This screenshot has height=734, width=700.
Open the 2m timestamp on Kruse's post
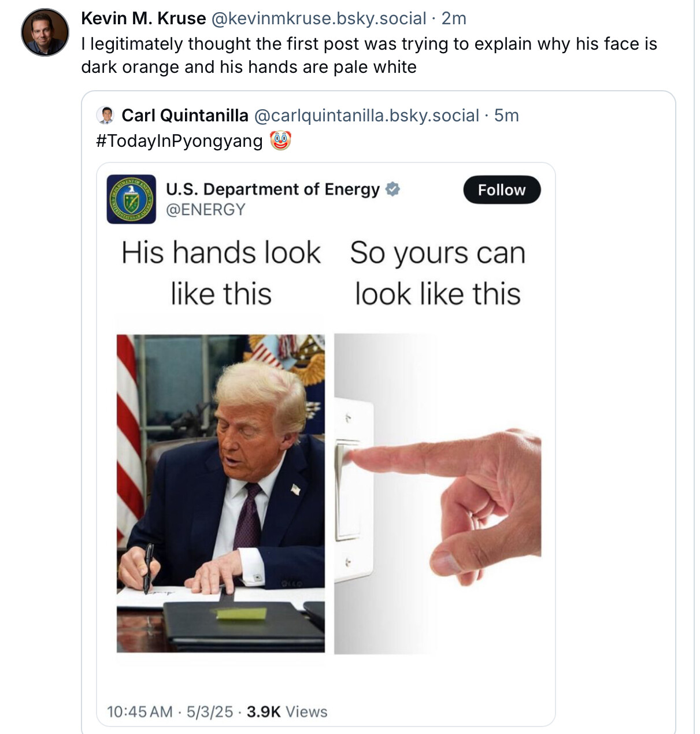(454, 18)
